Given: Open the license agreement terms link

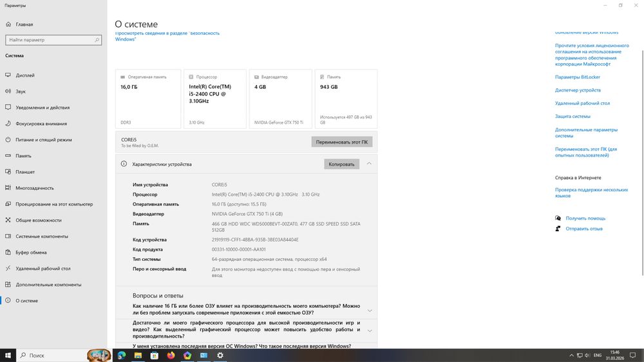Looking at the screenshot, I should pos(592,55).
